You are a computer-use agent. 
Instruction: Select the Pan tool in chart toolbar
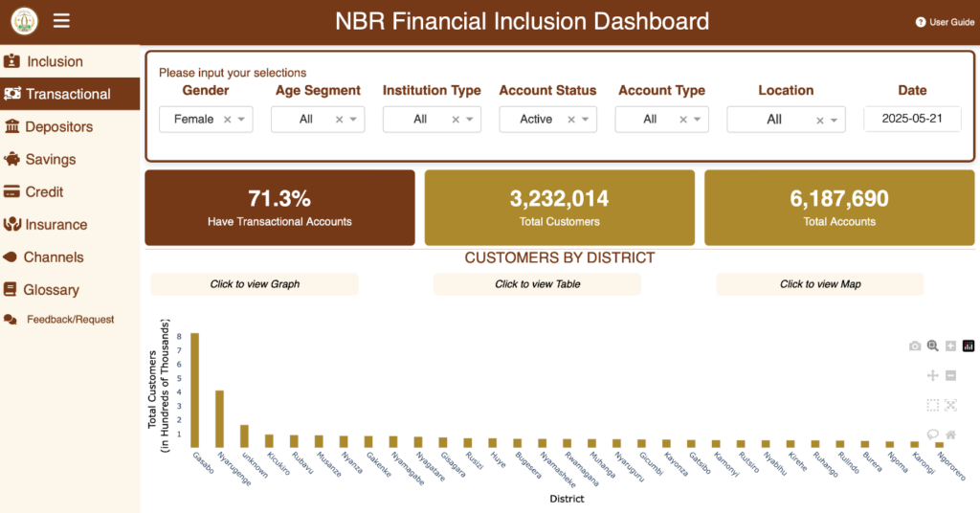933,376
